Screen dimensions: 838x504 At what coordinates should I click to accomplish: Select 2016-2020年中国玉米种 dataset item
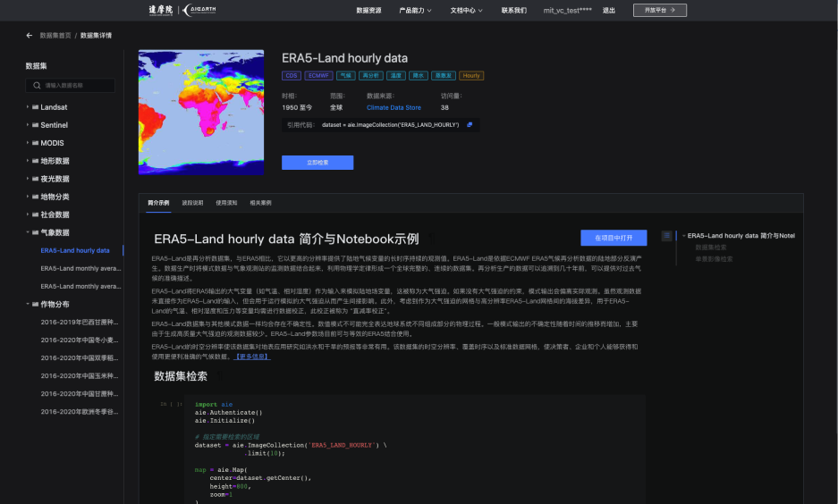pos(79,376)
